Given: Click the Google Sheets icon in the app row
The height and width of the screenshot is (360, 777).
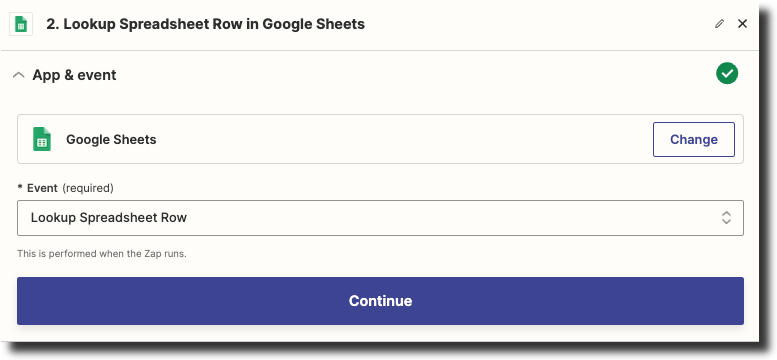Looking at the screenshot, I should coord(42,139).
